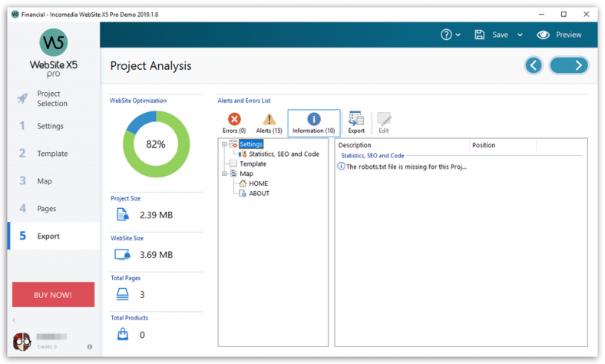
Task: Toggle the Information (10) filter
Action: [x=314, y=123]
